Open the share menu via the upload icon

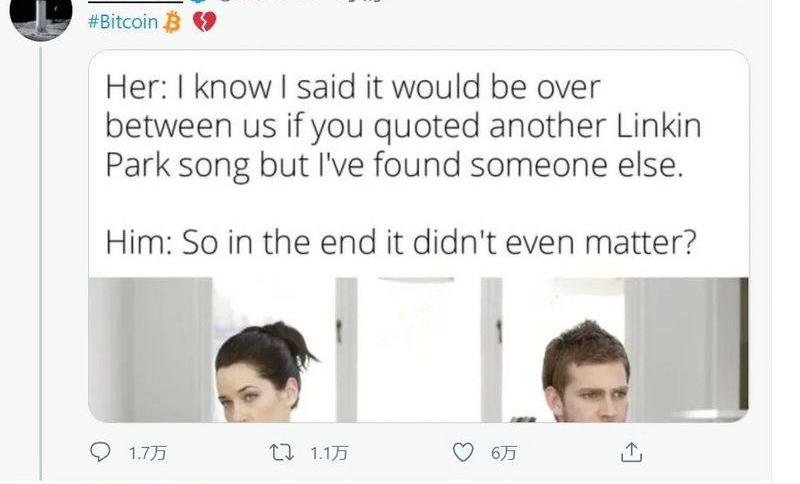630,453
